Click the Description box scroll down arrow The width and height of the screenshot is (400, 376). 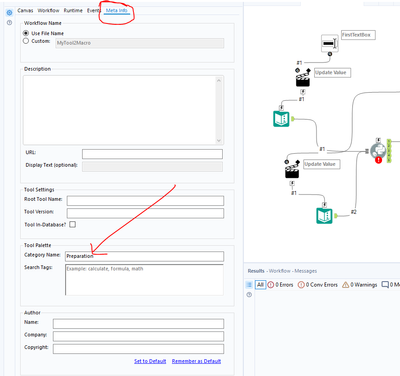tap(219, 140)
